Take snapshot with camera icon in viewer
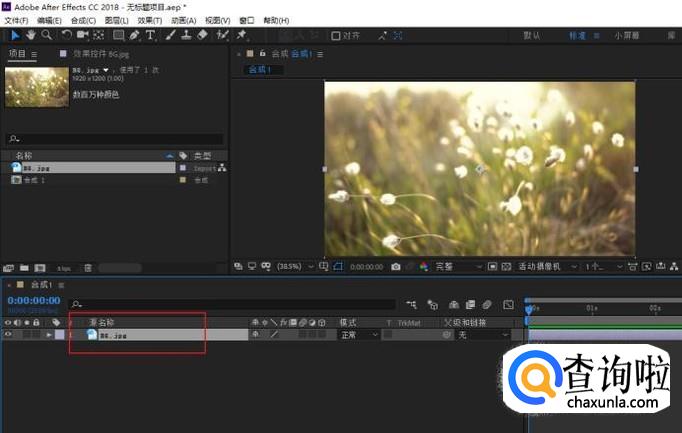Image resolution: width=682 pixels, height=433 pixels. point(397,267)
